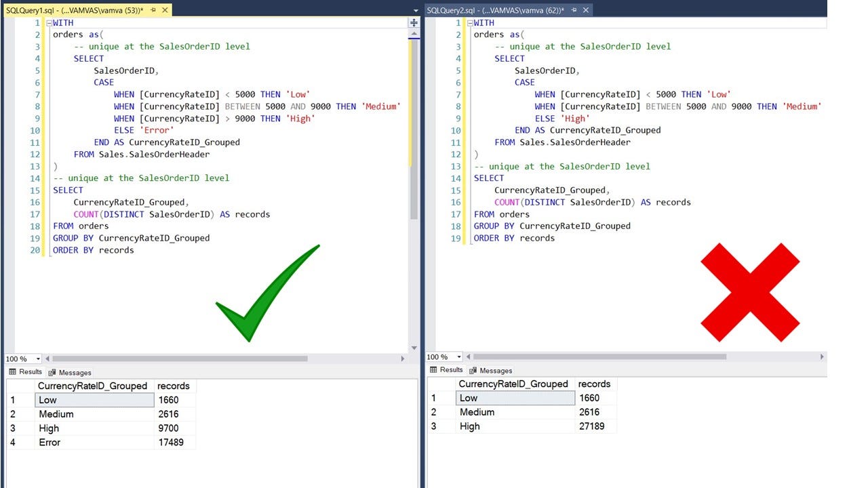
Task: Collapse the WITH block in SQLQuery2
Action: tap(470, 23)
